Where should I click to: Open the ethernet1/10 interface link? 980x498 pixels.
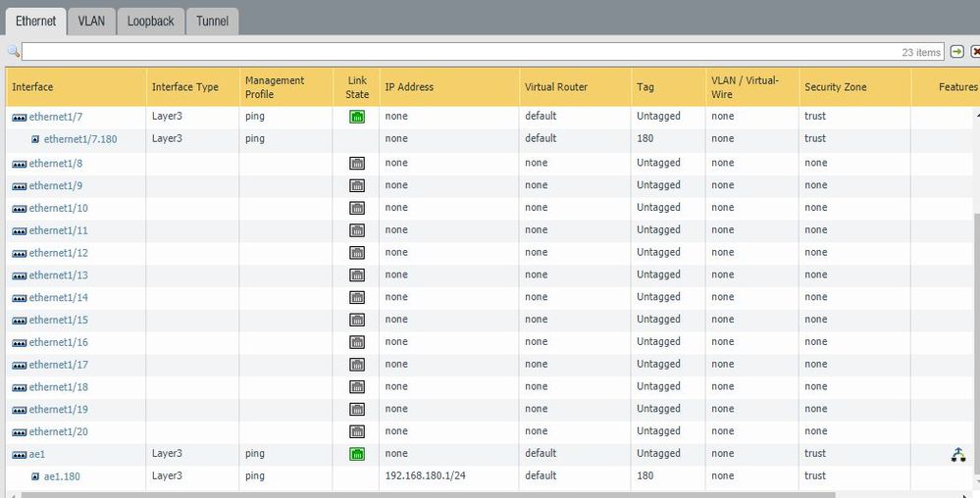click(59, 208)
